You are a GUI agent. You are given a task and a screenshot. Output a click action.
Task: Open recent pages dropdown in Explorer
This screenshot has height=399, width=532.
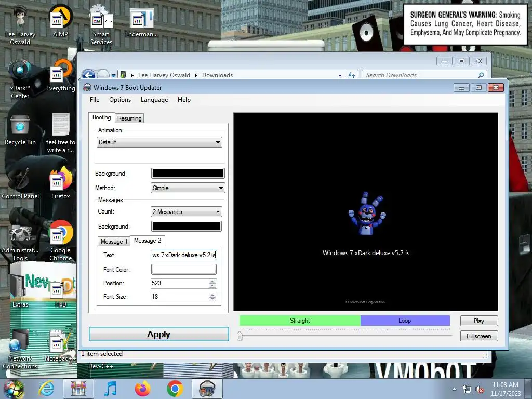(x=113, y=75)
